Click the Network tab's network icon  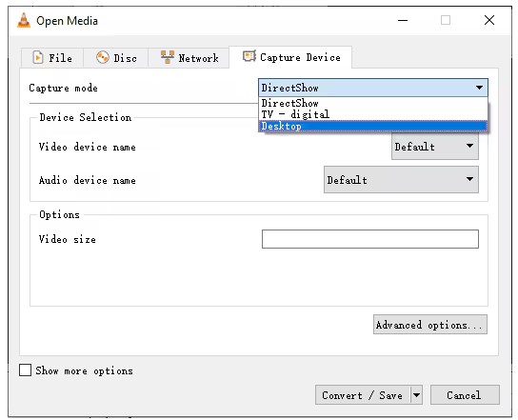click(x=168, y=57)
